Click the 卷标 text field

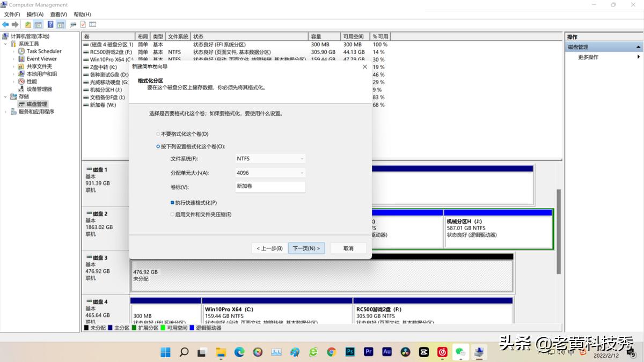[x=270, y=187]
